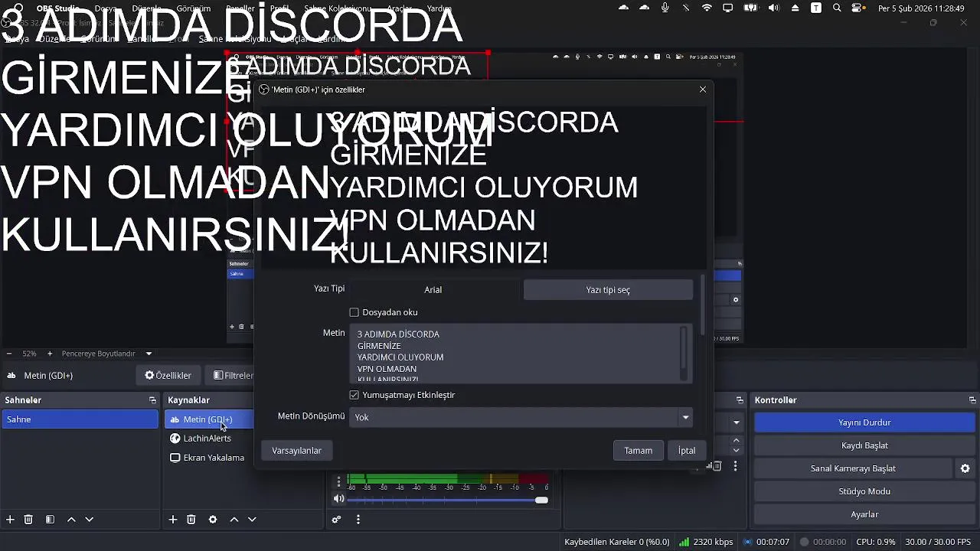Screen dimensions: 980x551
Task: Open volume icon in system menu bar
Action: [x=773, y=8]
